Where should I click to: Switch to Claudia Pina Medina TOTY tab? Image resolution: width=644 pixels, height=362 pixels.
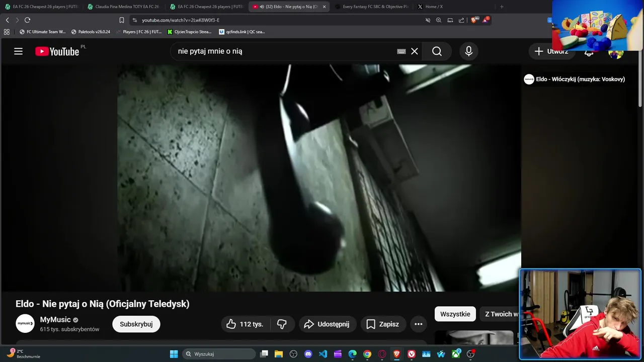click(124, 7)
